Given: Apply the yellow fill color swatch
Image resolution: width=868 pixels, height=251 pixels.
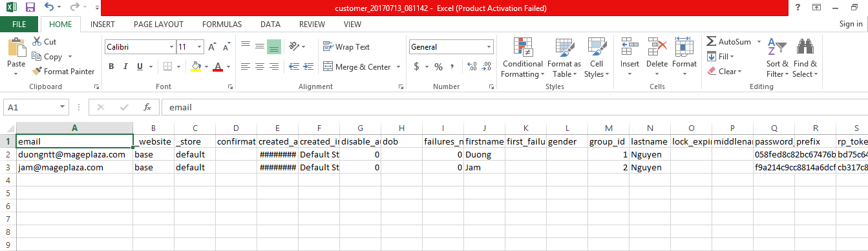Looking at the screenshot, I should [196, 66].
